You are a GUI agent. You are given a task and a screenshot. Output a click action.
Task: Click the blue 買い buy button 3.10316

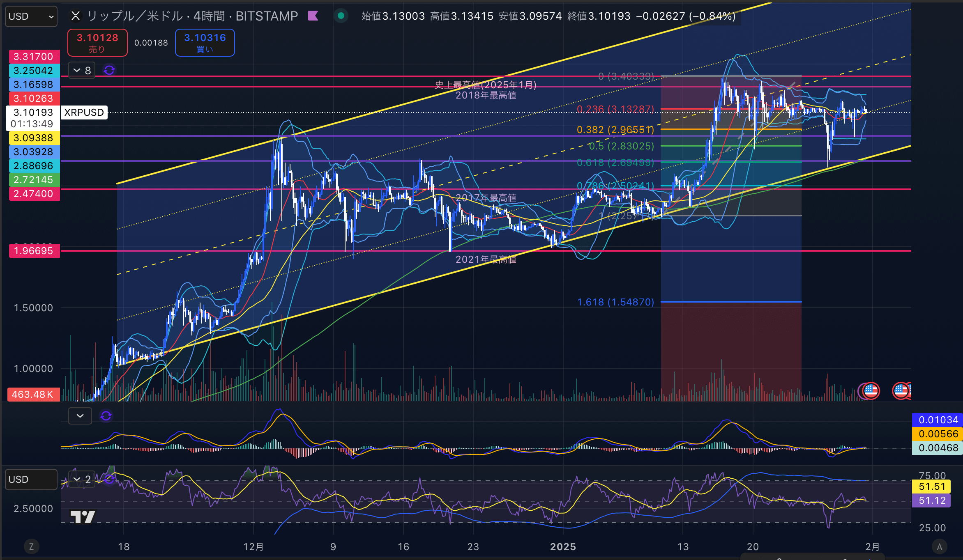205,43
